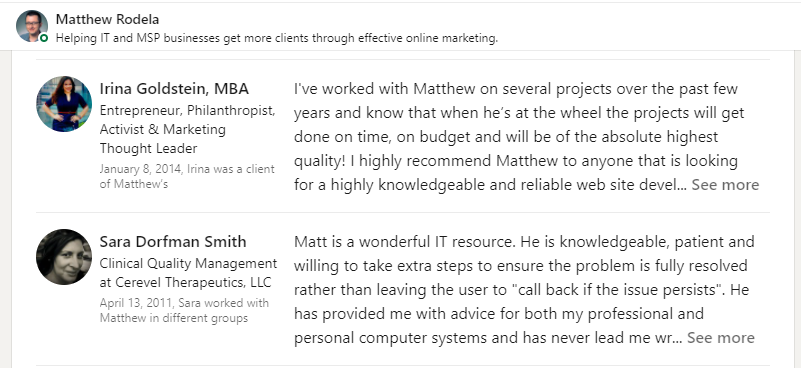Click the name Irina Goldstein, MBA
The height and width of the screenshot is (368, 801).
[174, 89]
